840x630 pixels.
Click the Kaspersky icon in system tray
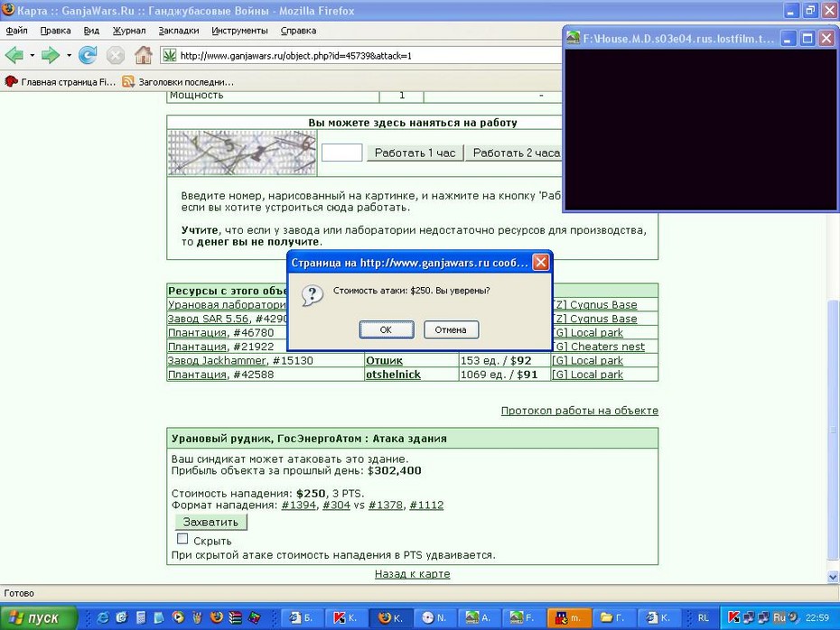[733, 617]
